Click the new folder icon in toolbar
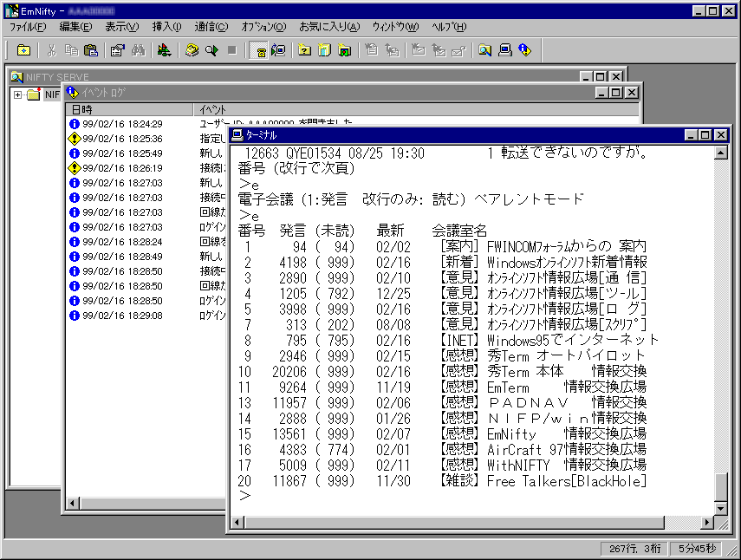 coord(23,50)
